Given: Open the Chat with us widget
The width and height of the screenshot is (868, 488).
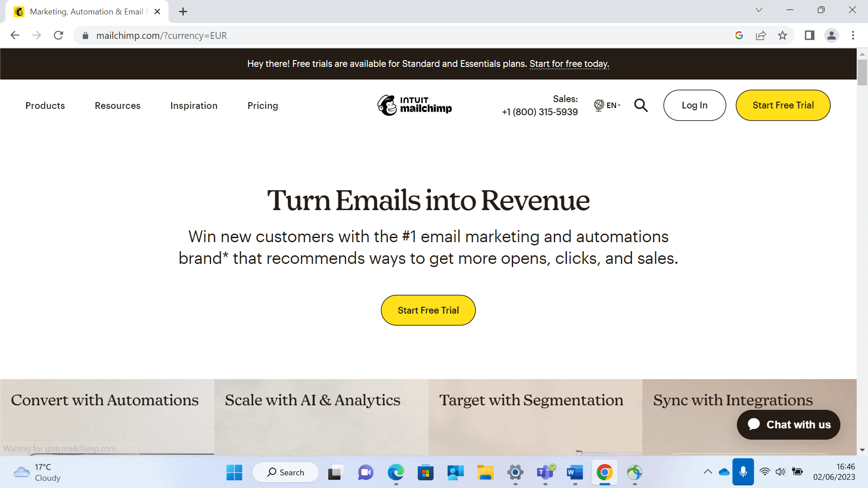Looking at the screenshot, I should (788, 425).
